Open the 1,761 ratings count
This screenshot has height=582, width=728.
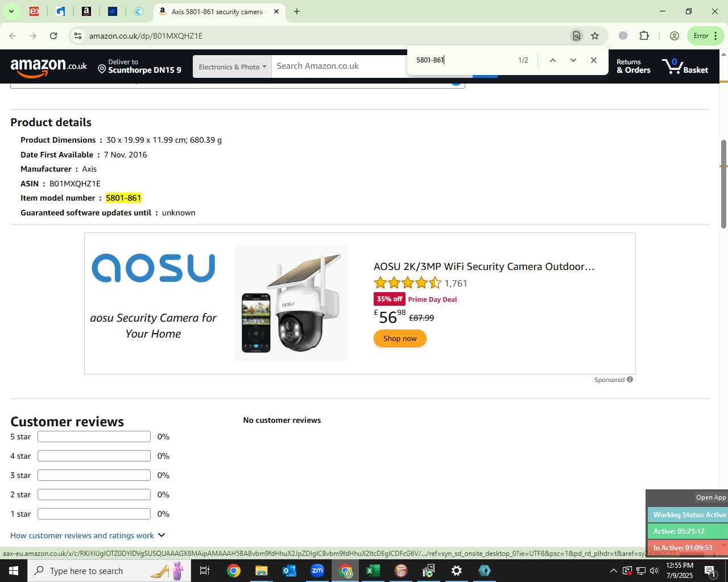456,283
